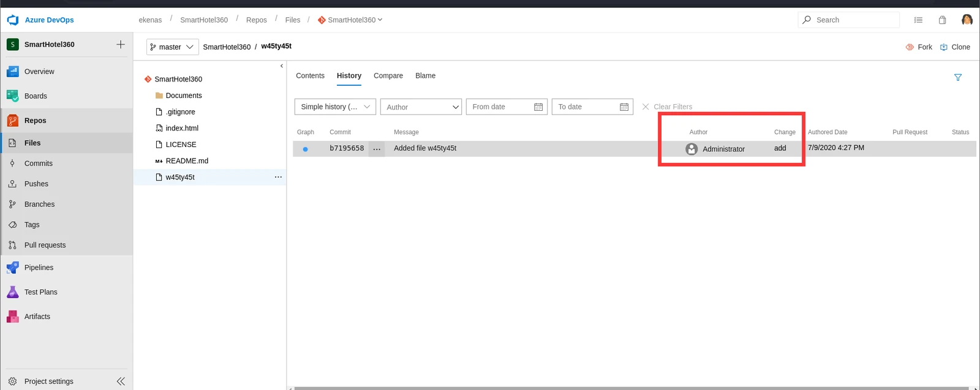Open the Simple history mode dropdown
The width and height of the screenshot is (980, 390).
point(335,107)
